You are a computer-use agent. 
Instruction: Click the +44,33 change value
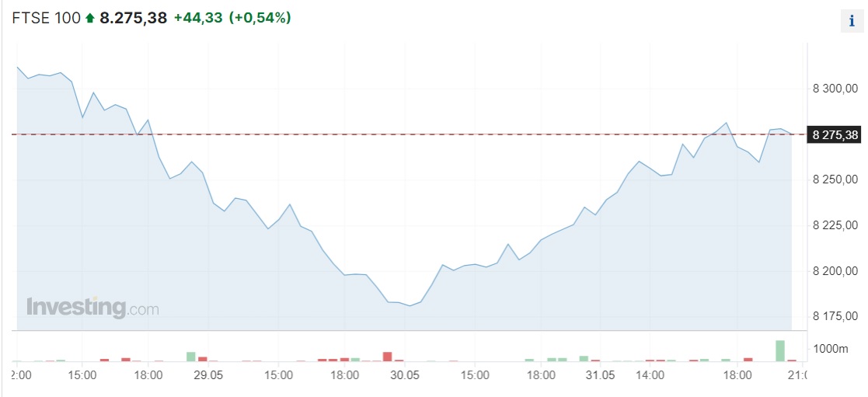coord(198,19)
